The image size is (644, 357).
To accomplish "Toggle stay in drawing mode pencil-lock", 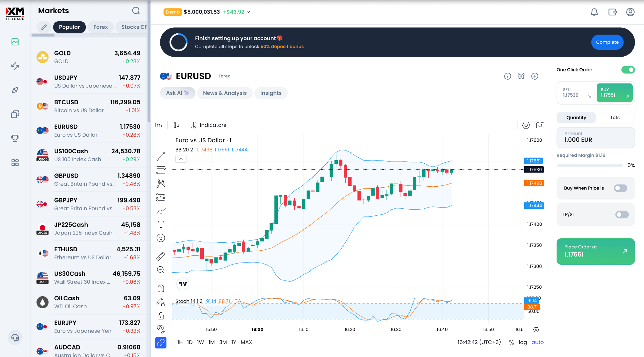I will click(161, 302).
